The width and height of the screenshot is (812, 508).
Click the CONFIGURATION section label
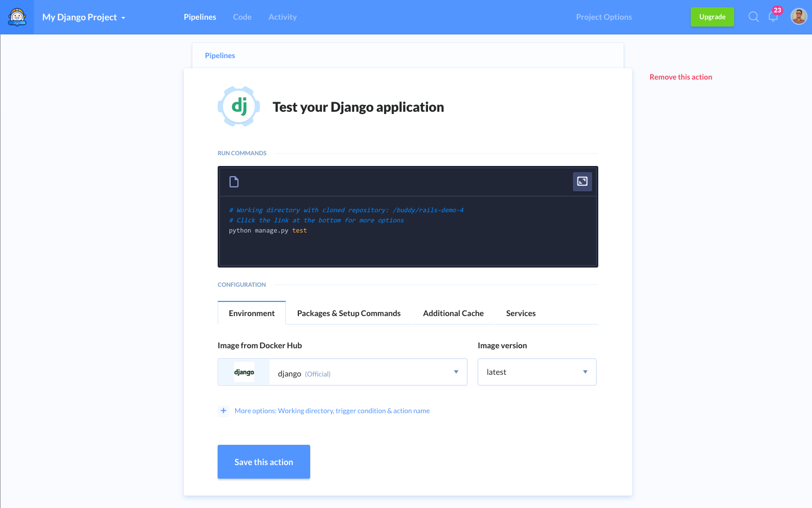click(242, 284)
